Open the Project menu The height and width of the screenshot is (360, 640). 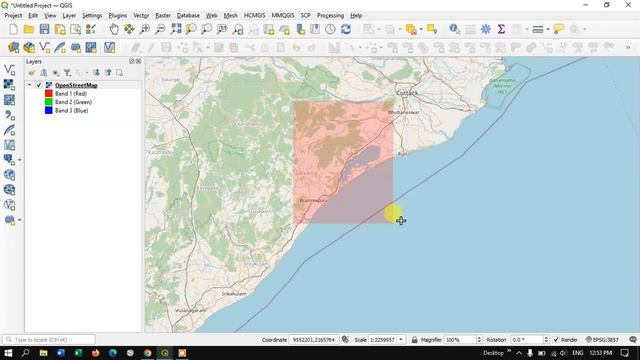[13, 16]
